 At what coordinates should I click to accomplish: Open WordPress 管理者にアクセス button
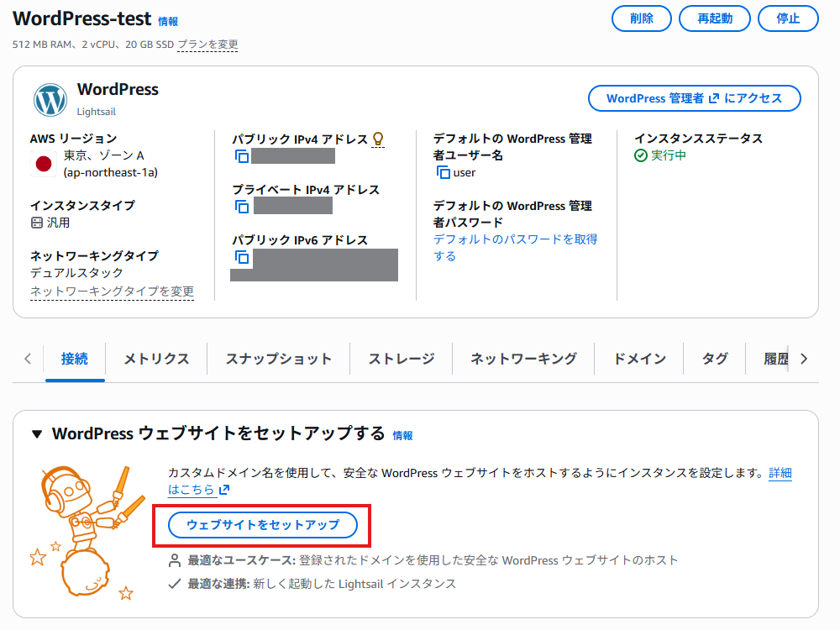click(695, 98)
